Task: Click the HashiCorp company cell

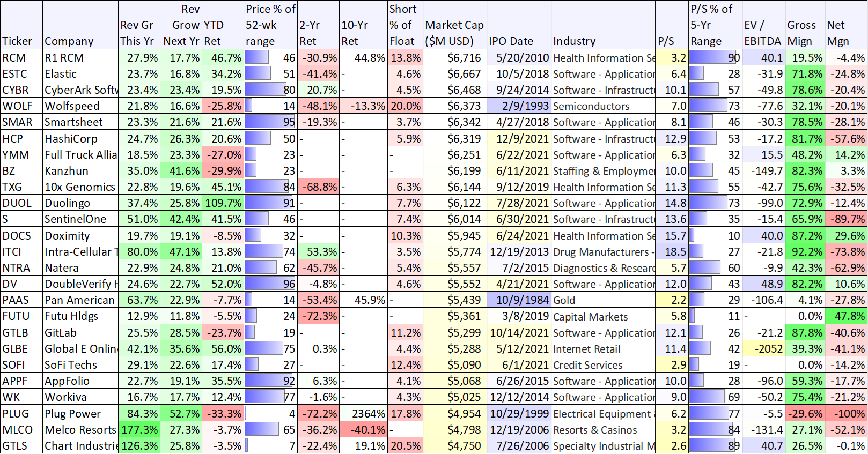Action: pyautogui.click(x=80, y=139)
